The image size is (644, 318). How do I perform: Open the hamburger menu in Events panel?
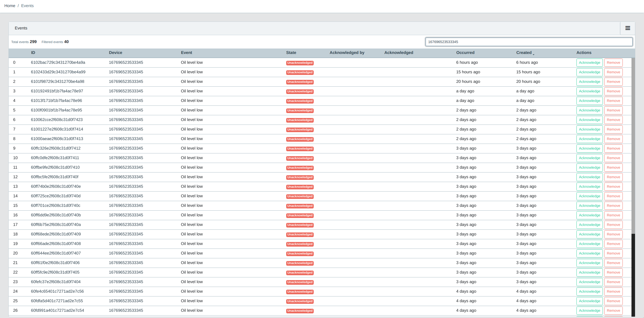(x=628, y=28)
